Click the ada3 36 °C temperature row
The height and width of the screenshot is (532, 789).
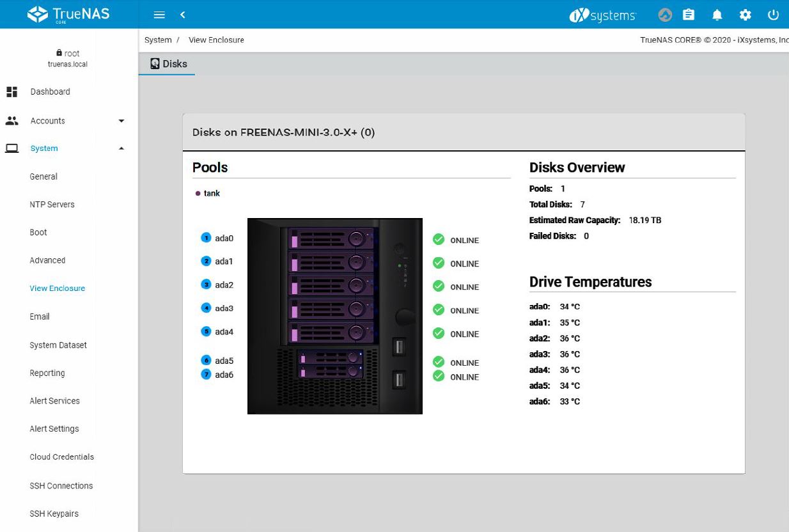click(554, 354)
